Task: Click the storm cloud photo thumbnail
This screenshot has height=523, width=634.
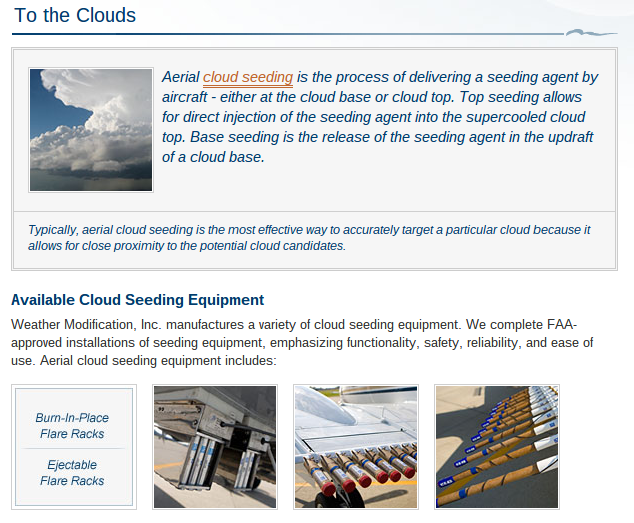Action: tap(91, 130)
